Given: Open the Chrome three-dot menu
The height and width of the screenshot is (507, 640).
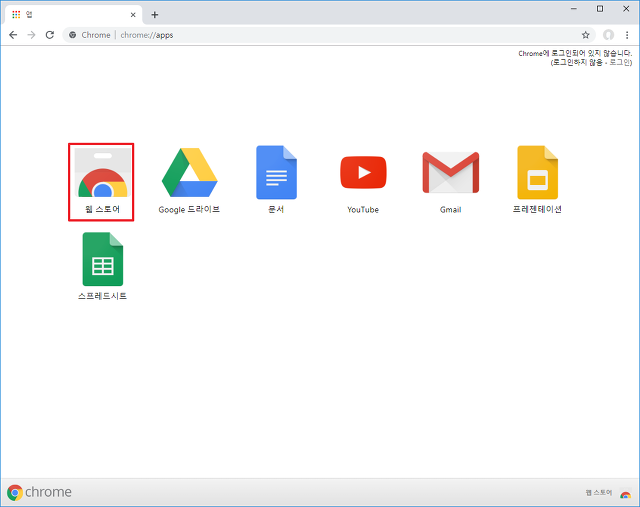Looking at the screenshot, I should [627, 35].
